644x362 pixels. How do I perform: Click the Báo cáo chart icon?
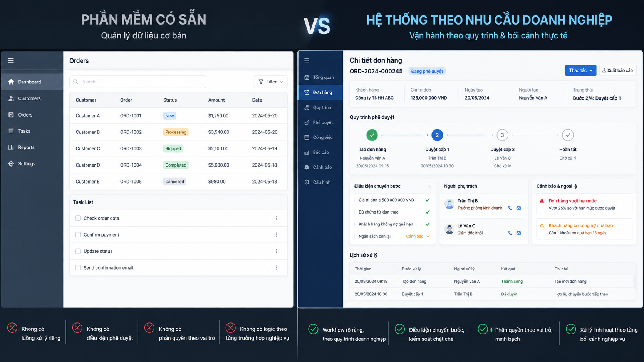[x=307, y=152]
